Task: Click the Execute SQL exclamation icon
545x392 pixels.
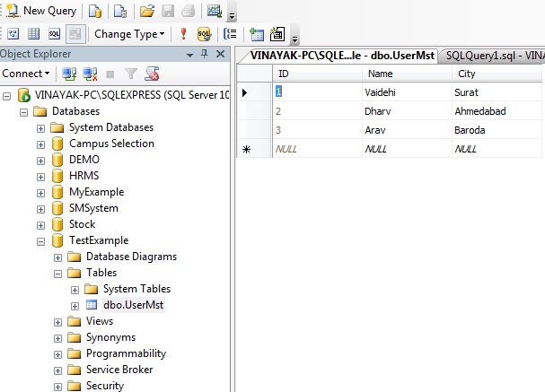Action: click(183, 34)
